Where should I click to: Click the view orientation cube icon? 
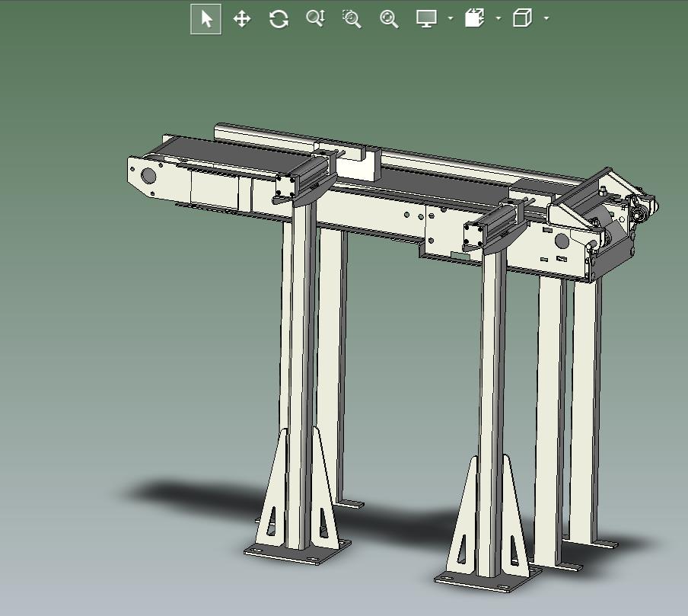pos(522,18)
